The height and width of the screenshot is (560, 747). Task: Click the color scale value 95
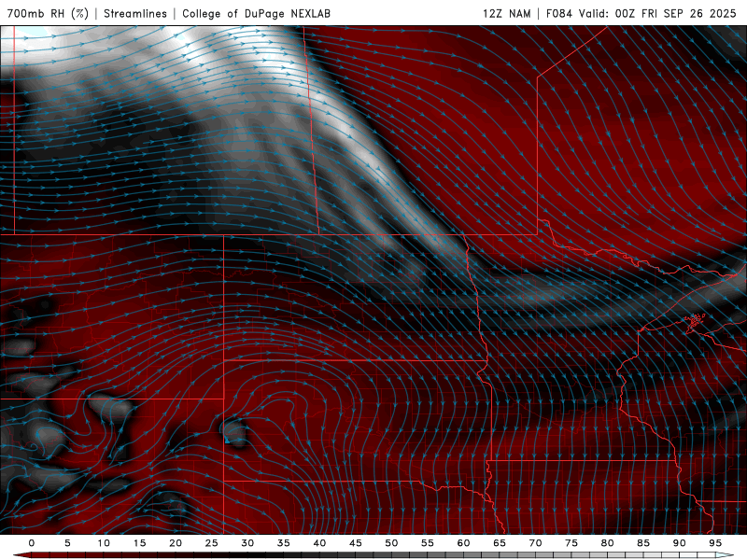coord(715,543)
